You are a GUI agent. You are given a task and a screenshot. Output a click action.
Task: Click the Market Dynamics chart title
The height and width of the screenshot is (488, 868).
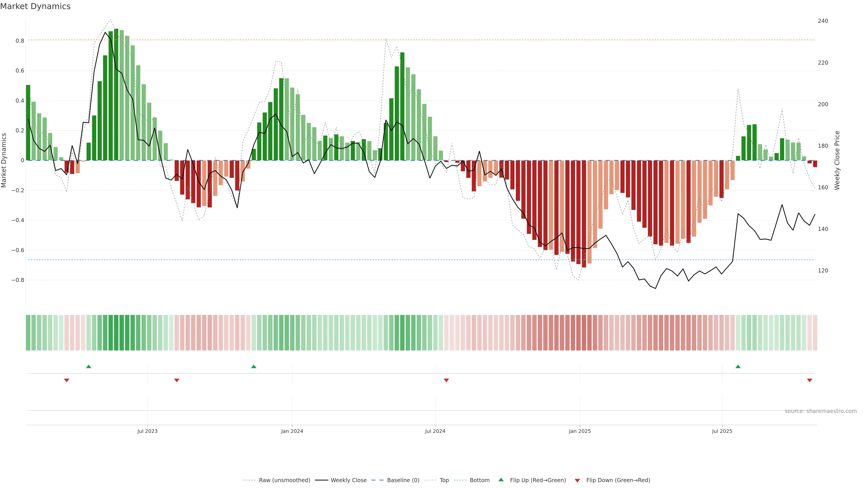(35, 6)
